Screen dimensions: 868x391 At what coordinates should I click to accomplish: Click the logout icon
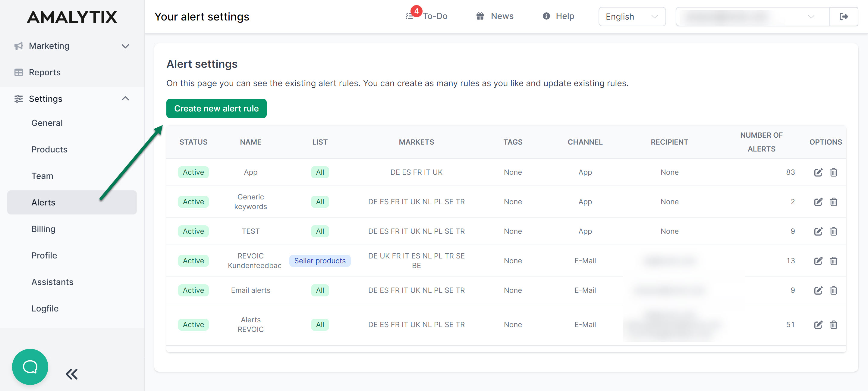[x=843, y=17]
